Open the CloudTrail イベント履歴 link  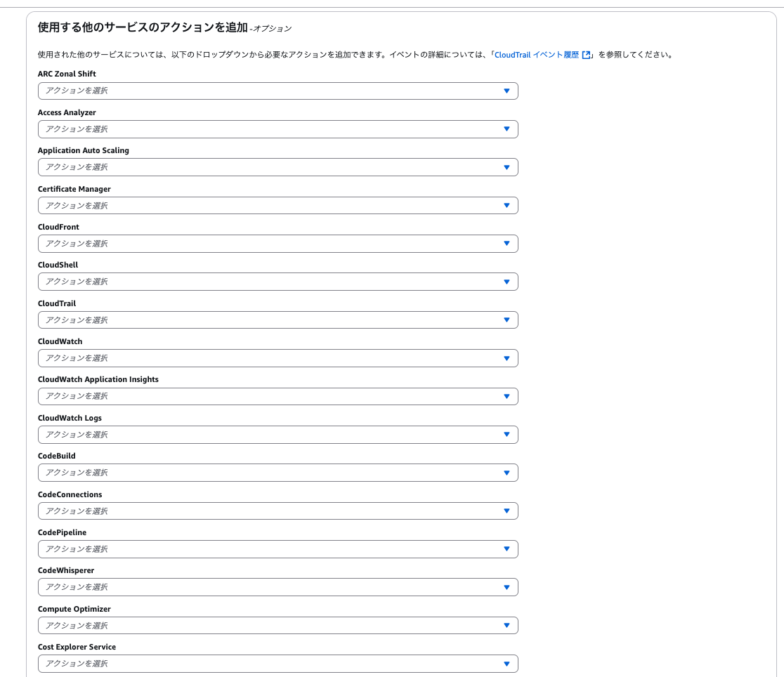(x=537, y=55)
